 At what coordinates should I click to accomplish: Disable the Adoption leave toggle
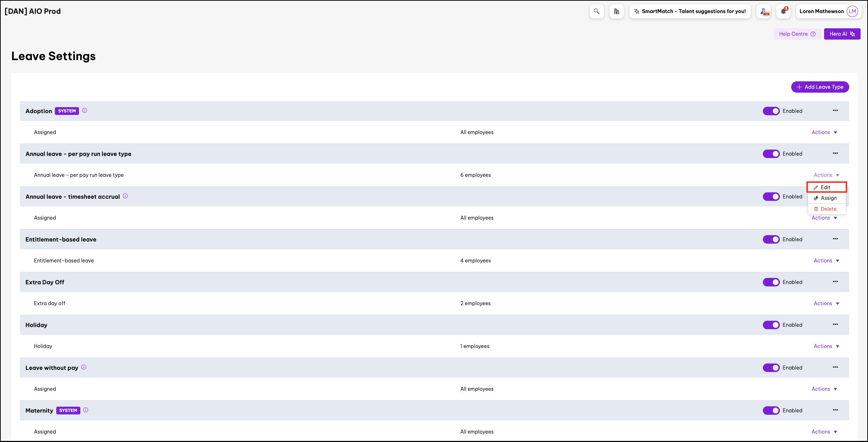[x=771, y=111]
